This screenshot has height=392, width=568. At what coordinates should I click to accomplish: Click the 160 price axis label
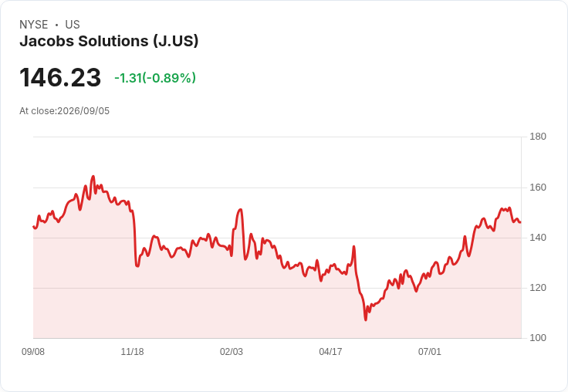[538, 188]
